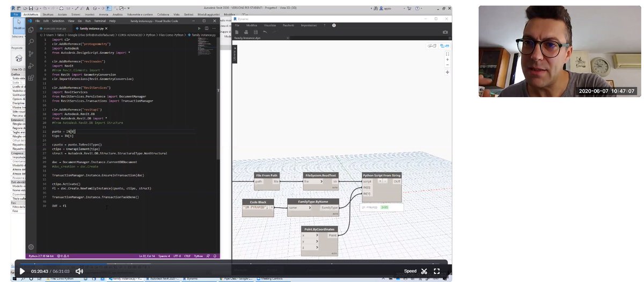The width and height of the screenshot is (644, 282).
Task: Click the Code Block output port arrow
Action: pos(271,207)
